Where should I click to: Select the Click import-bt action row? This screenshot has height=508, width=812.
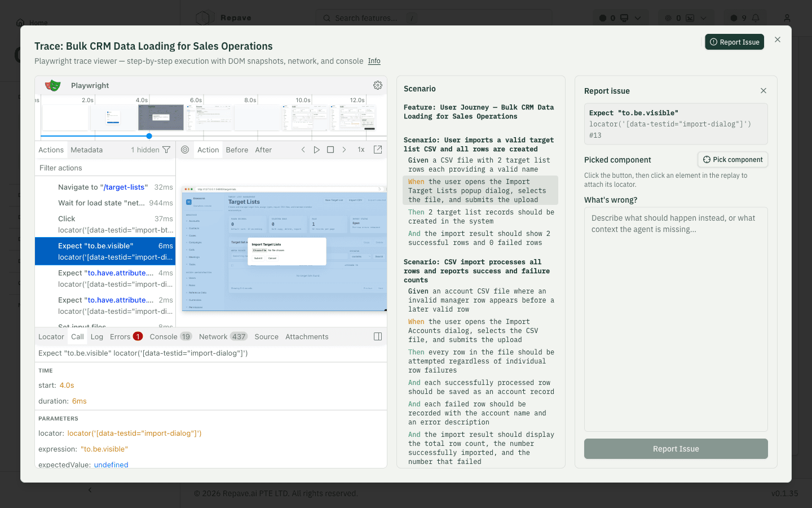pyautogui.click(x=105, y=224)
